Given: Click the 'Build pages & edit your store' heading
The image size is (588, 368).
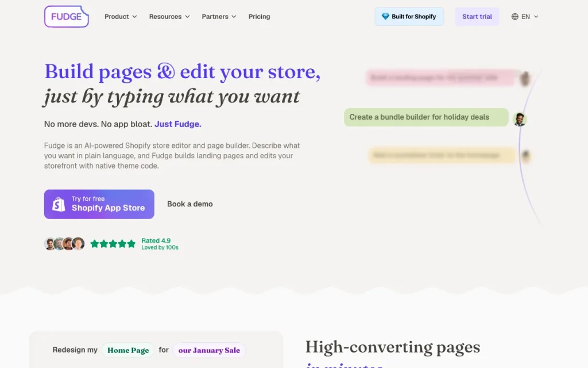Looking at the screenshot, I should (x=183, y=71).
